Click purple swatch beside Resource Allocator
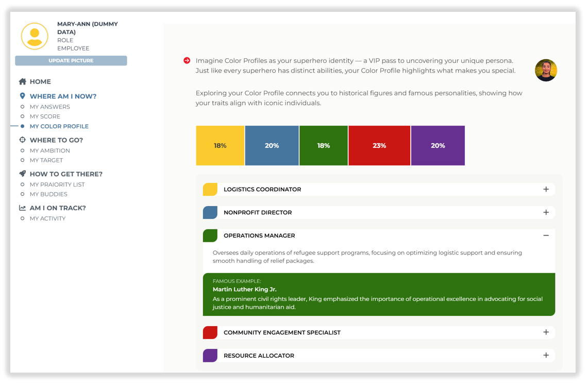The width and height of the screenshot is (588, 385). tap(210, 356)
